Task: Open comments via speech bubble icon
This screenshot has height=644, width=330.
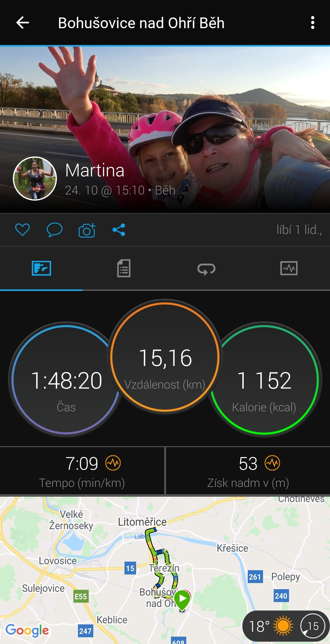Action: tap(54, 230)
